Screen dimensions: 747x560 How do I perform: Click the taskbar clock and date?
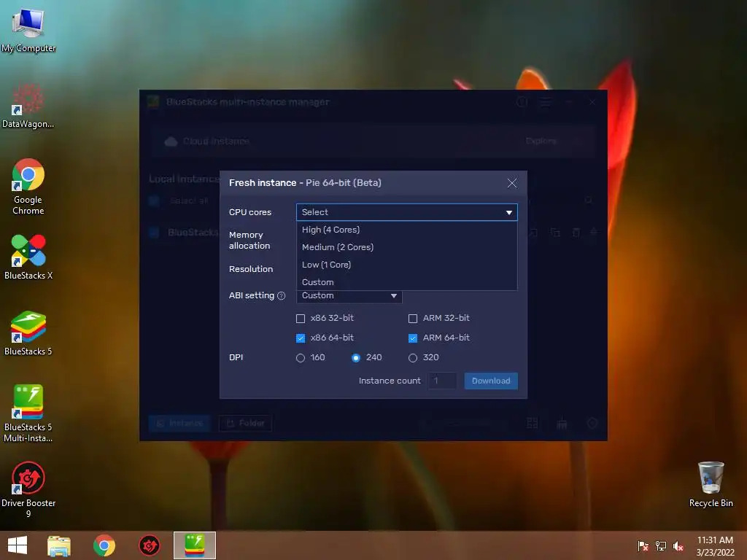pos(715,545)
